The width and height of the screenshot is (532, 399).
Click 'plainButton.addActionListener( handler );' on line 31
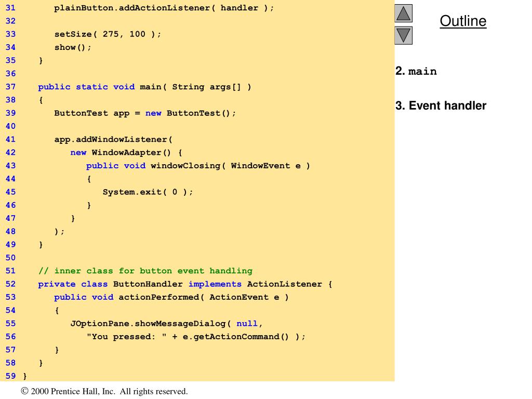[x=164, y=8]
